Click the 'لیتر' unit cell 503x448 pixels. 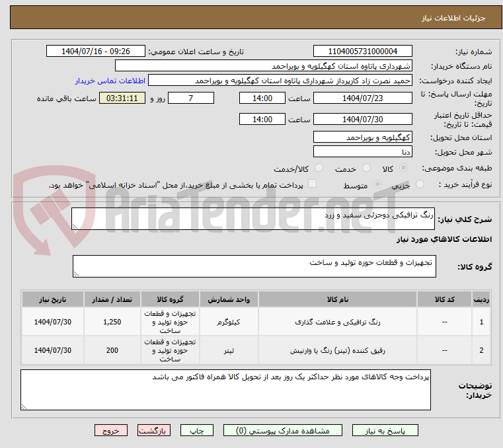(x=229, y=350)
